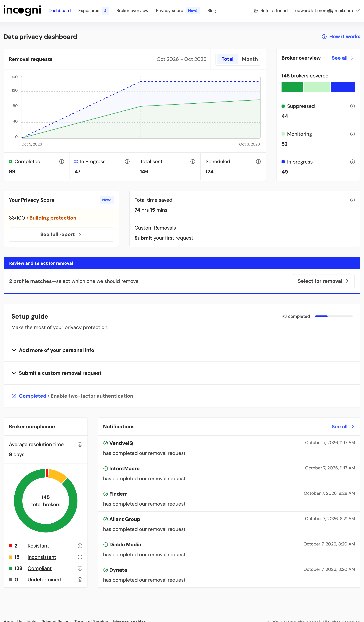The height and width of the screenshot is (622, 364).
Task: Show info for Total sent
Action: (x=193, y=161)
